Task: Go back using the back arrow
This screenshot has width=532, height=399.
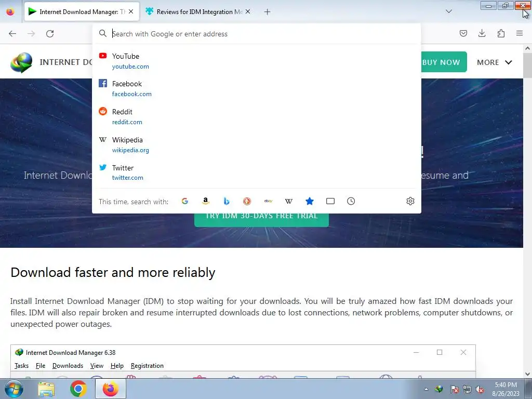Action: point(12,34)
